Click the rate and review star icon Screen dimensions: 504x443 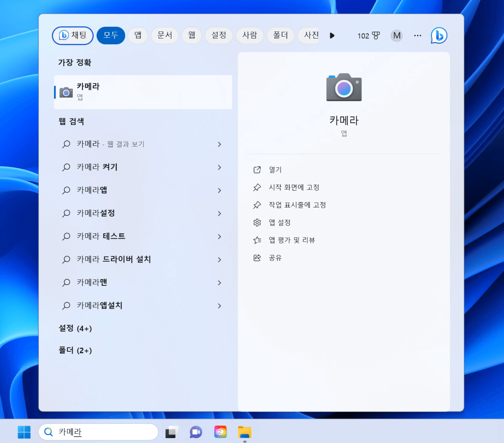coord(257,240)
